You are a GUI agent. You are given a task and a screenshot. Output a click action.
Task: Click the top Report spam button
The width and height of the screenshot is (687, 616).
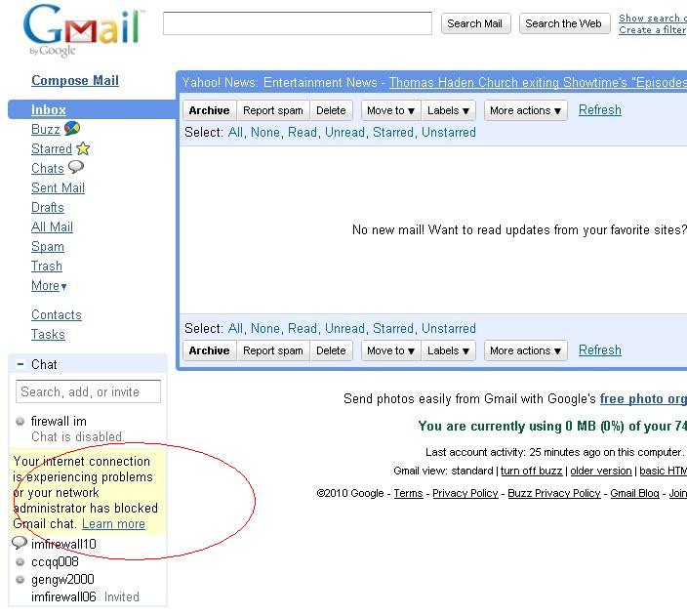pos(273,110)
